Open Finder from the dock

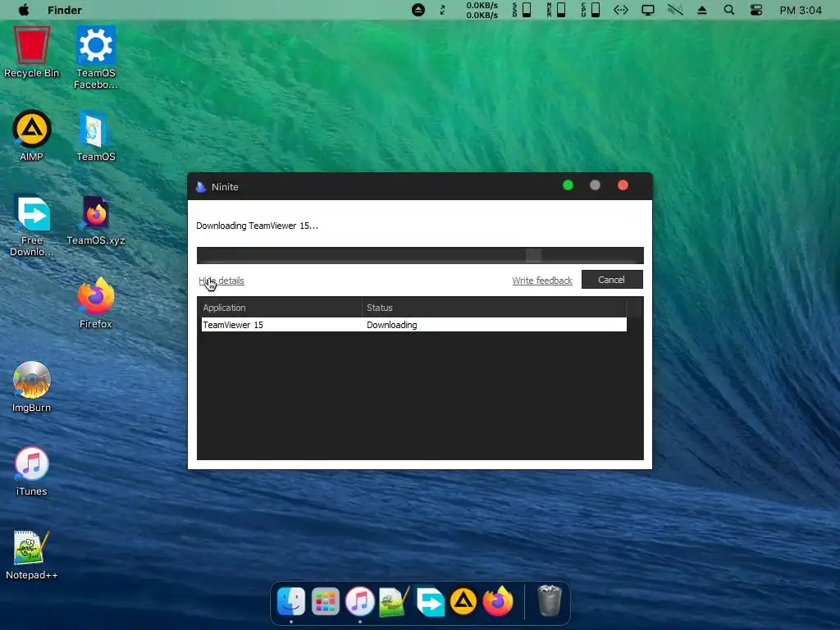[x=291, y=601]
